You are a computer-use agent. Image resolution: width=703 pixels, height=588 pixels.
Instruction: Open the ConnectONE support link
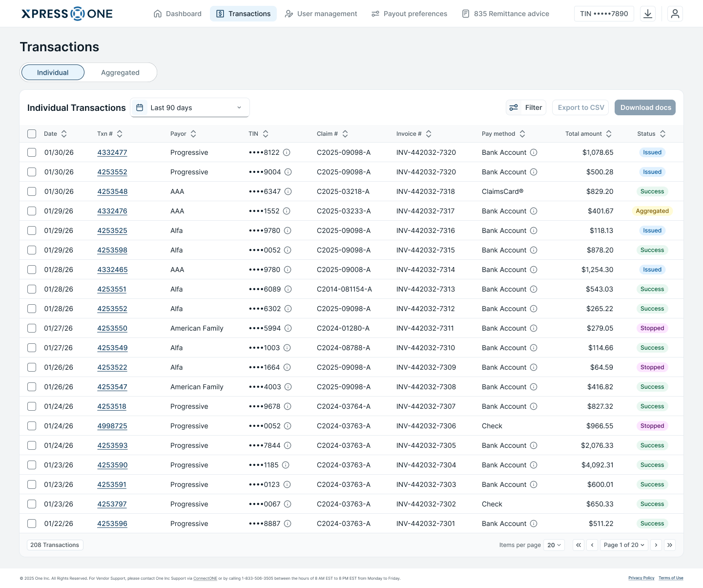point(205,578)
